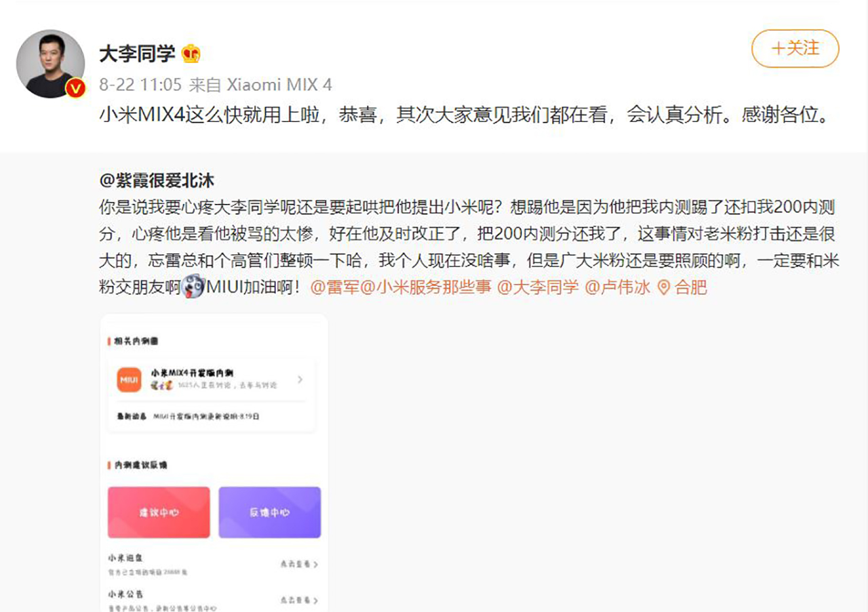The height and width of the screenshot is (612, 868).
Task: Open the Xiaomi MIX 4 source link
Action: [279, 85]
